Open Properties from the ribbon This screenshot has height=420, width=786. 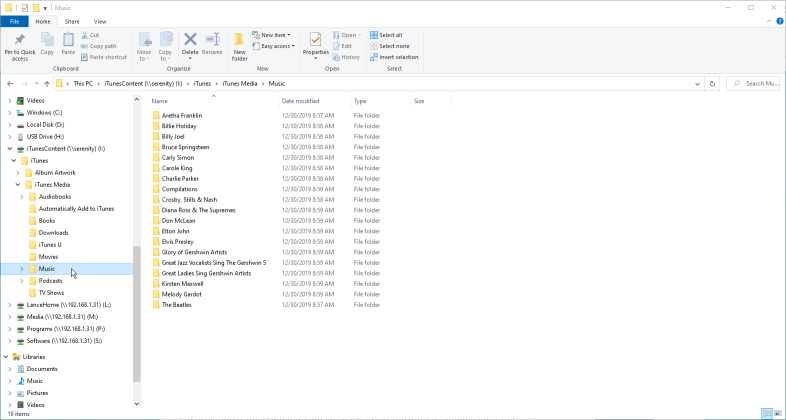pos(315,46)
